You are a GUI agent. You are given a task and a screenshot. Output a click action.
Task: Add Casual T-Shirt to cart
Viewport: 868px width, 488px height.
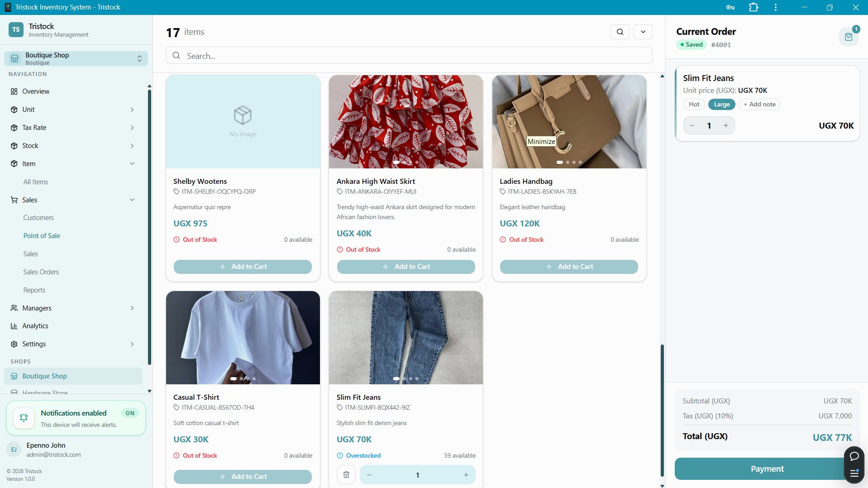pyautogui.click(x=243, y=477)
